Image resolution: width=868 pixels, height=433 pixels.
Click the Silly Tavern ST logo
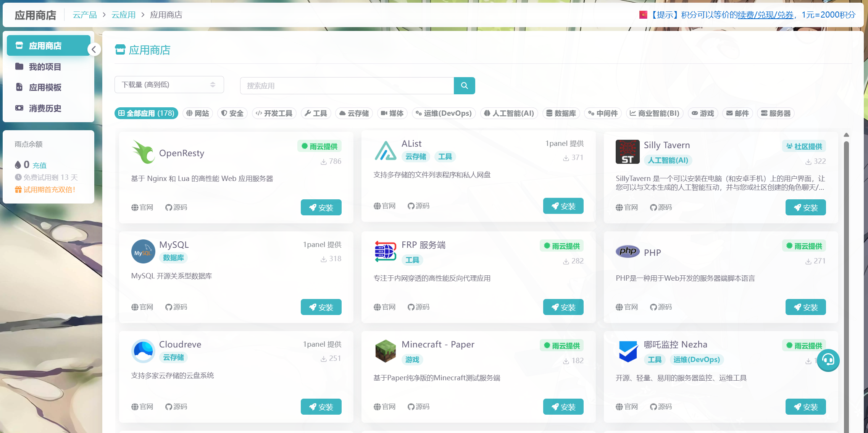coord(628,152)
